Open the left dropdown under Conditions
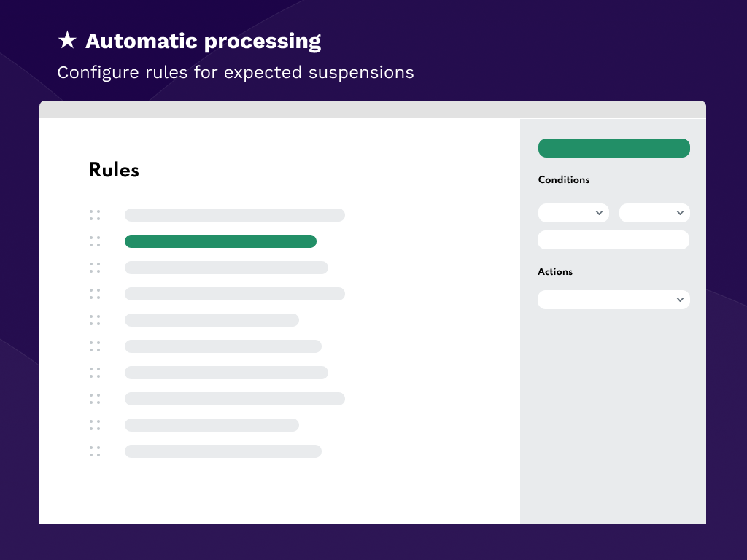The height and width of the screenshot is (560, 747). 573,213
